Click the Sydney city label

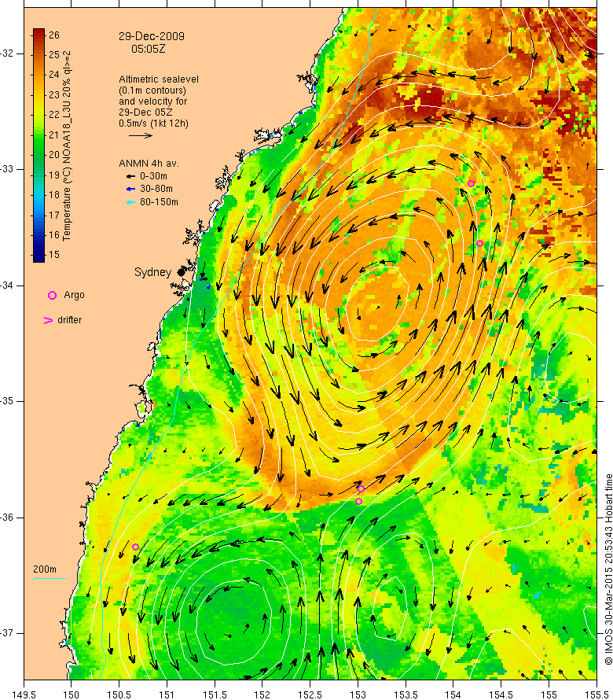point(153,272)
